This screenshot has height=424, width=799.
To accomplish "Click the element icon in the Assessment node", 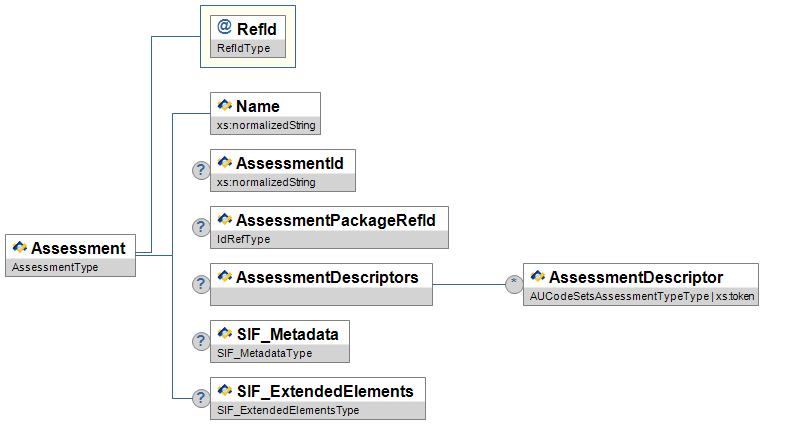I will (x=19, y=247).
